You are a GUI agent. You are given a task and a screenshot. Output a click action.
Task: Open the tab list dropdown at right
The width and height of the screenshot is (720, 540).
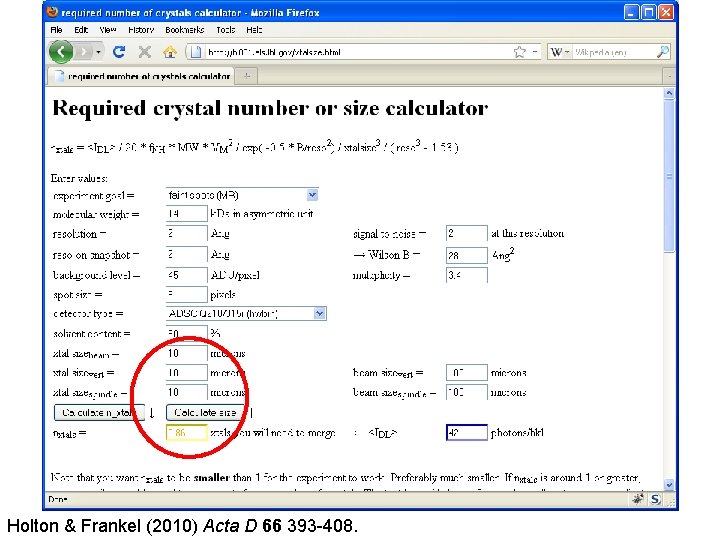tap(669, 76)
